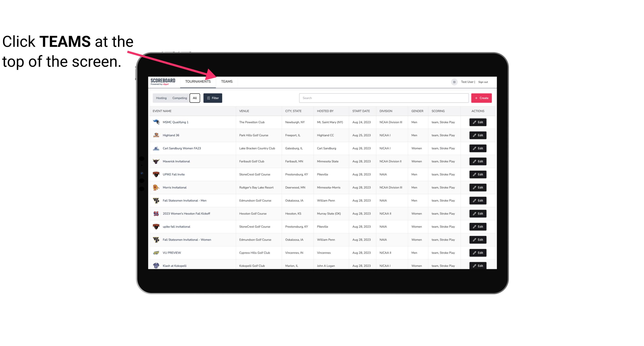Click the TEAMS navigation tab
The height and width of the screenshot is (346, 644).
(226, 82)
